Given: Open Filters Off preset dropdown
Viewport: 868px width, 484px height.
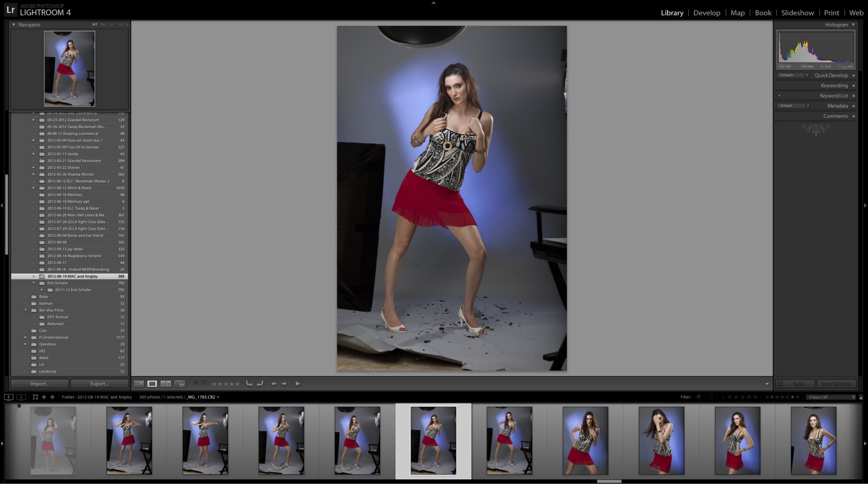Looking at the screenshot, I should pyautogui.click(x=831, y=397).
